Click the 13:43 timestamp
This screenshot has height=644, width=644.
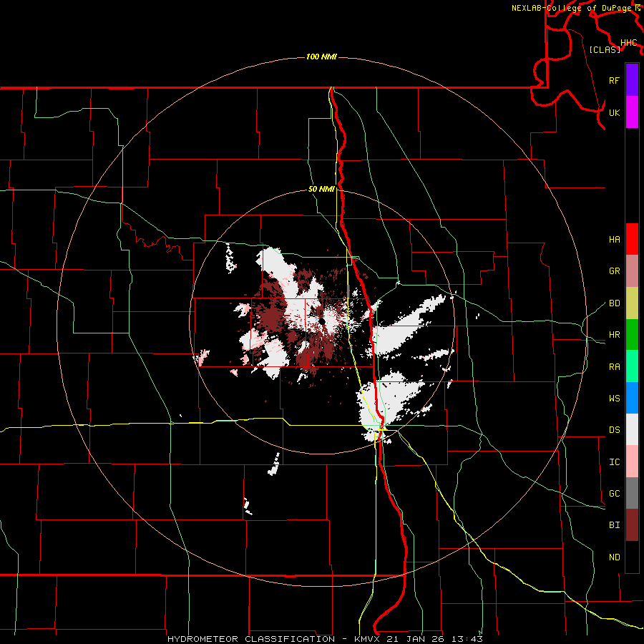466,639
